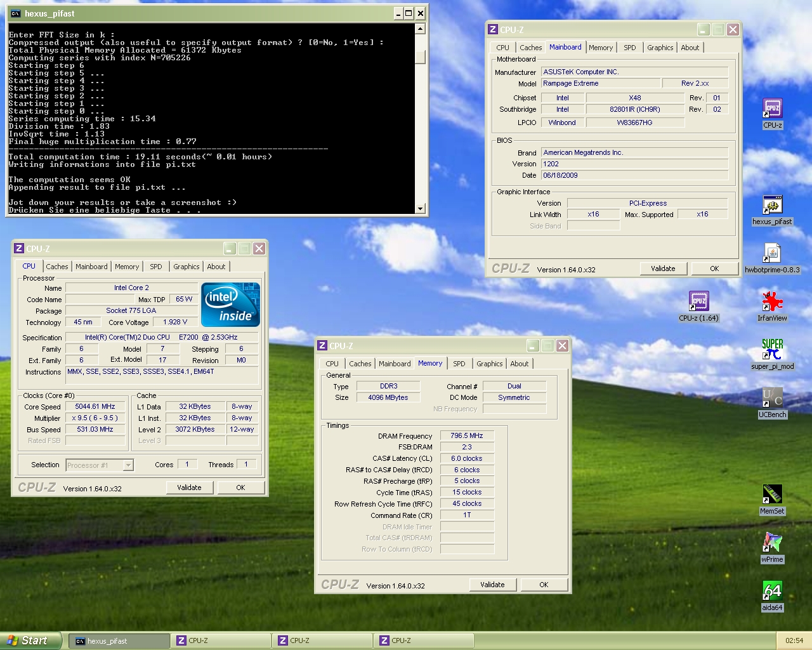The height and width of the screenshot is (650, 812).
Task: Click Command Rate 1T value
Action: pyautogui.click(x=467, y=515)
